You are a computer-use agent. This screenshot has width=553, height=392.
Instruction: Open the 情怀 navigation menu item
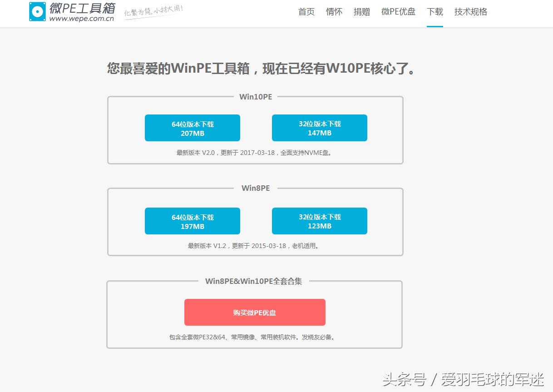point(334,12)
